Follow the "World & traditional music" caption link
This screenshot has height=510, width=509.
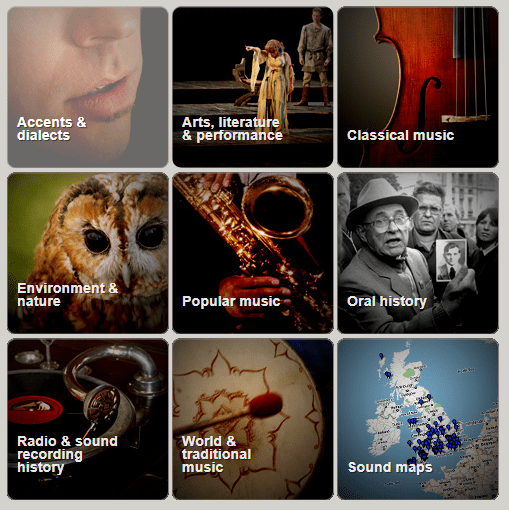[216, 454]
